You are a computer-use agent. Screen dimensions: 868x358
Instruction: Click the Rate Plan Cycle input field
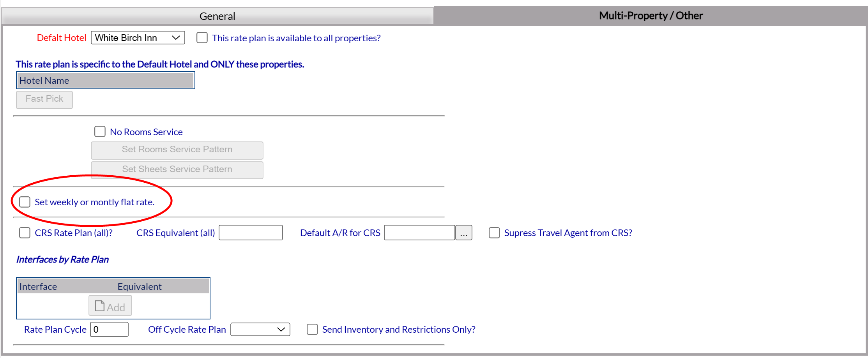click(x=109, y=330)
